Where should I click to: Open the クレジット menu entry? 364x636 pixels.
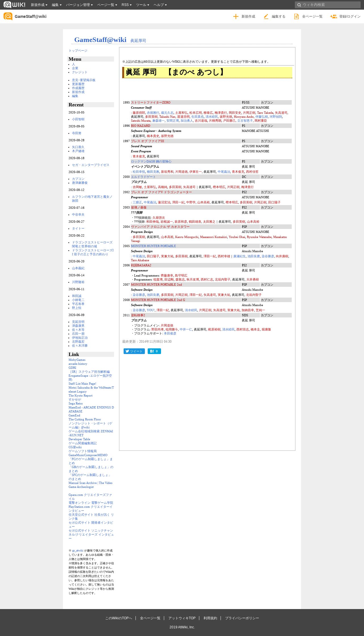(x=80, y=72)
